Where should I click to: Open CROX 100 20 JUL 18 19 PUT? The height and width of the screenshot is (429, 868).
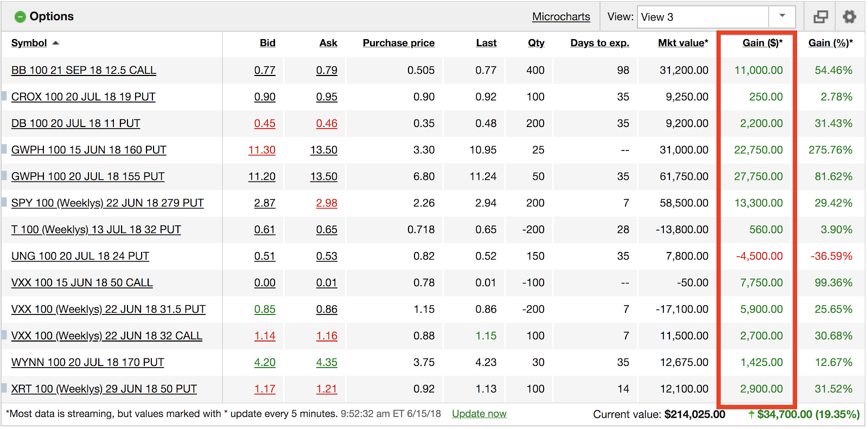pyautogui.click(x=83, y=97)
